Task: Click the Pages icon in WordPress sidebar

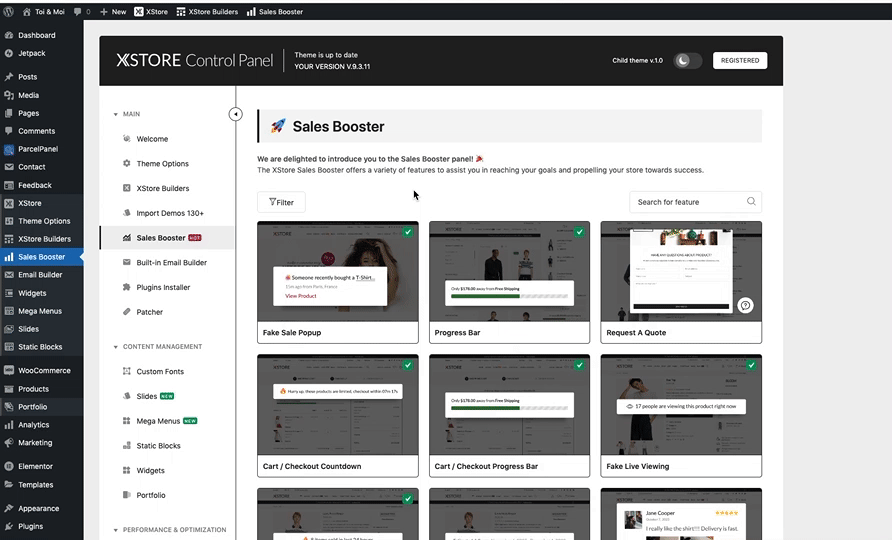Action: click(9, 113)
